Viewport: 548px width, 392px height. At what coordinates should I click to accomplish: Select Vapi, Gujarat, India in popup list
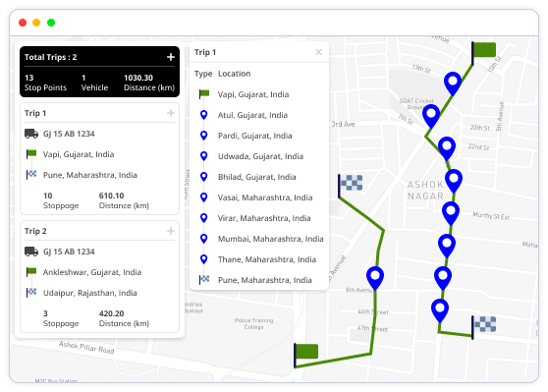253,94
